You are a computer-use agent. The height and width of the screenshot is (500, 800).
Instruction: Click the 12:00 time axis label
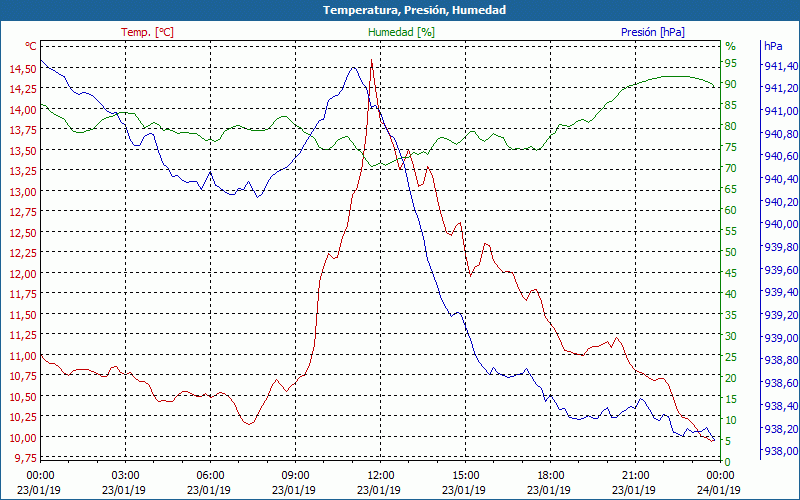coord(381,476)
